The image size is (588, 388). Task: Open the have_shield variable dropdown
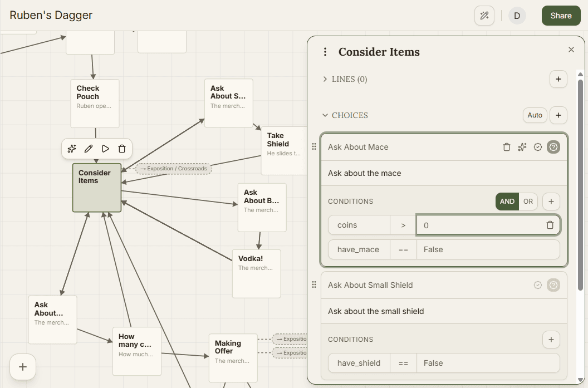359,364
